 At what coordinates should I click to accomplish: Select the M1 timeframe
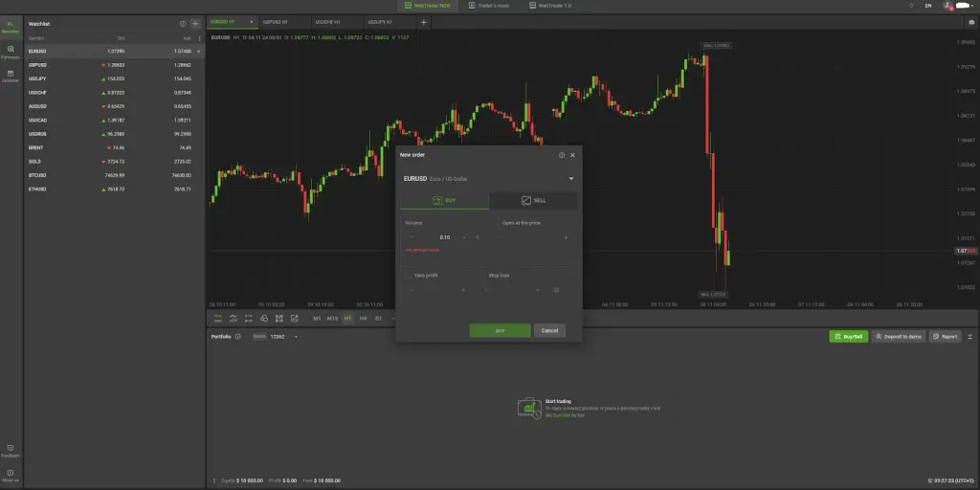[317, 318]
